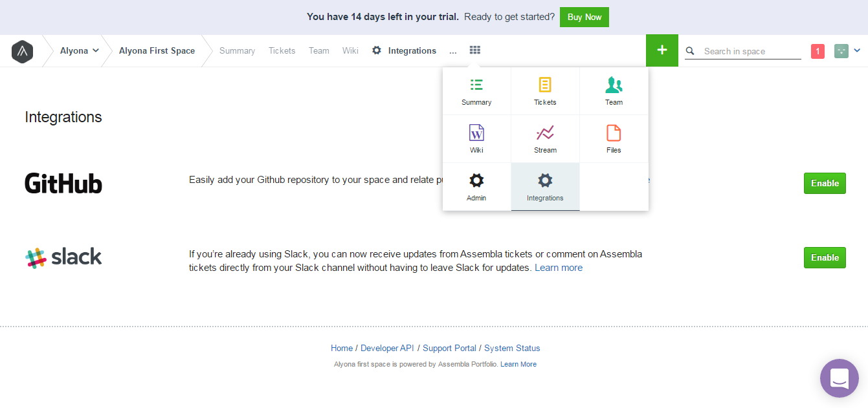Click the search magnifier icon
868x408 pixels.
click(690, 51)
